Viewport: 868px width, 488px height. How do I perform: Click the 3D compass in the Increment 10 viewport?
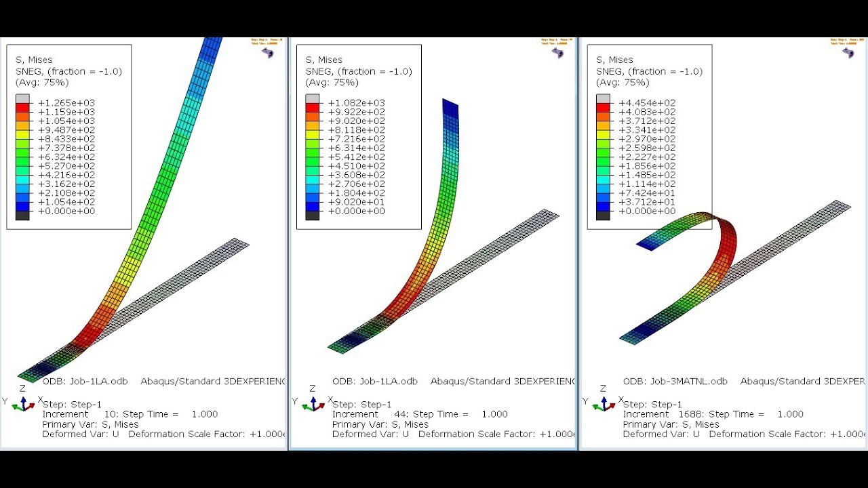[269, 52]
